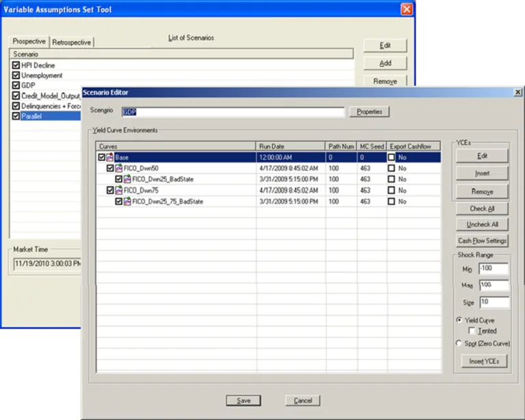Screen dimensions: 525x420
Task: Click Remove in Variable Assumptions window
Action: [385, 81]
